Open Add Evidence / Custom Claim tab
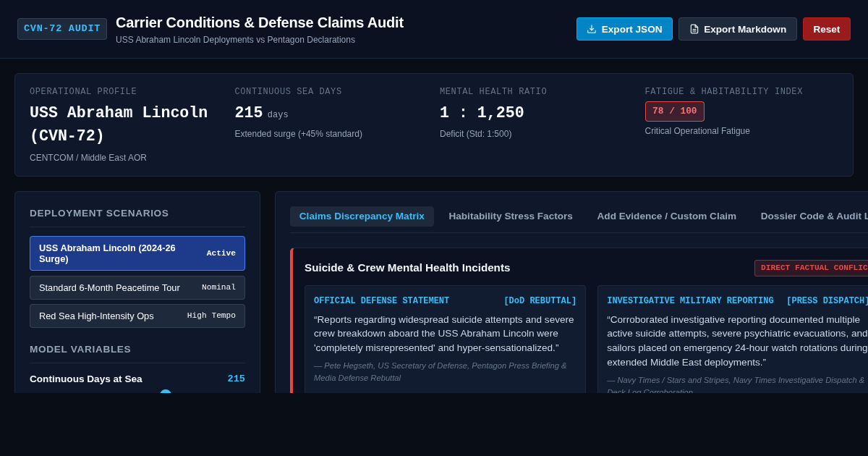 tap(667, 216)
